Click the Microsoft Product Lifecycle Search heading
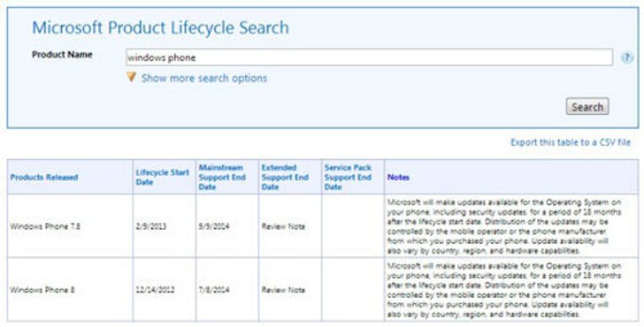Screen dimensions: 644x327 click(161, 28)
